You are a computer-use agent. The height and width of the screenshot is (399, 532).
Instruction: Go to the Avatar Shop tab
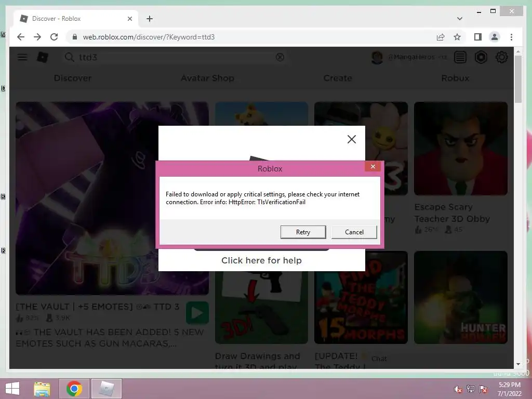tap(207, 78)
